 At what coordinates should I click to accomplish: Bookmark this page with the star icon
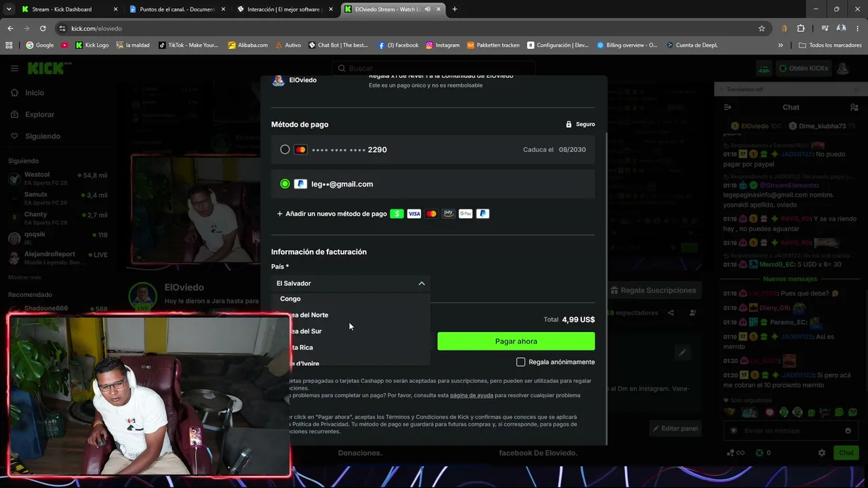point(762,28)
